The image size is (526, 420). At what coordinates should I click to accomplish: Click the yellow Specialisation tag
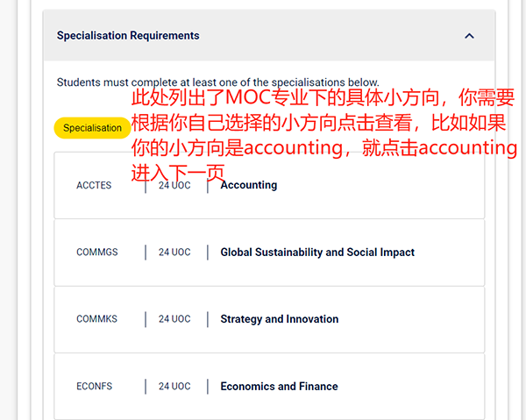(x=92, y=128)
